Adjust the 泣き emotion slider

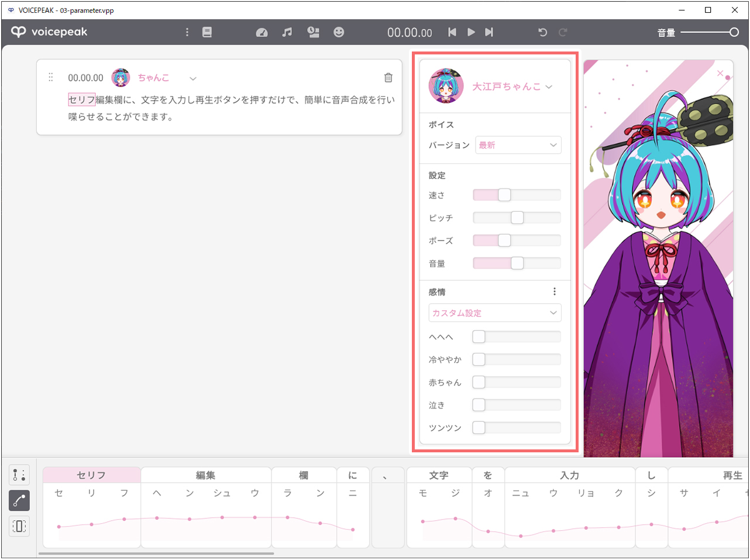click(517, 405)
